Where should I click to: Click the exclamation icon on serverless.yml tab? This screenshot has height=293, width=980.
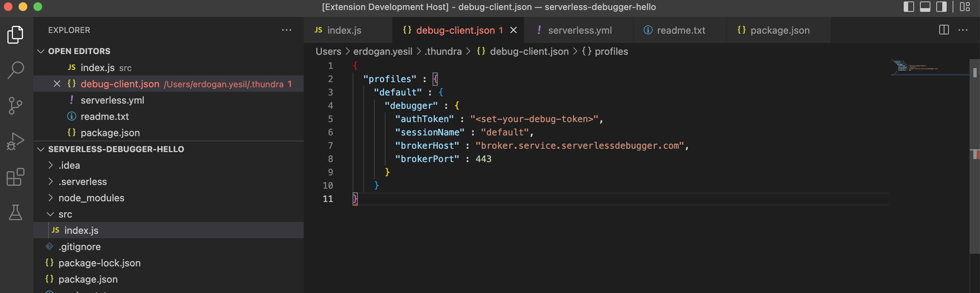pyautogui.click(x=539, y=30)
